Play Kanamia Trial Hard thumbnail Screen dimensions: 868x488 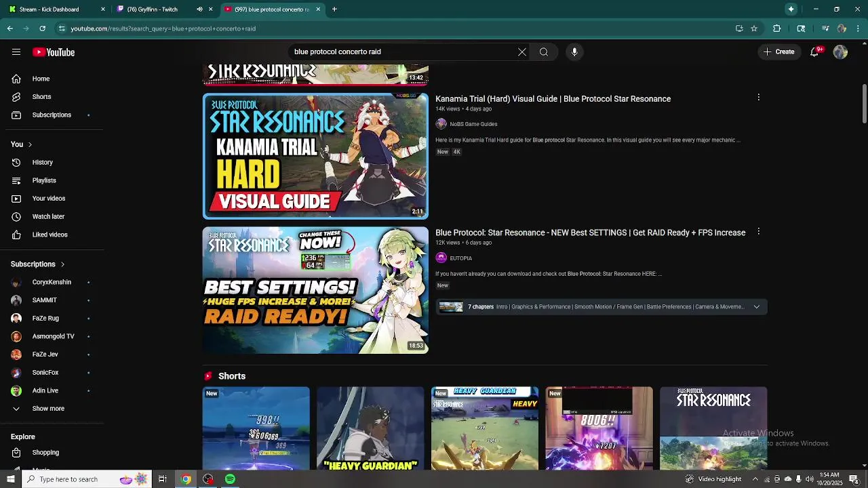(x=315, y=156)
